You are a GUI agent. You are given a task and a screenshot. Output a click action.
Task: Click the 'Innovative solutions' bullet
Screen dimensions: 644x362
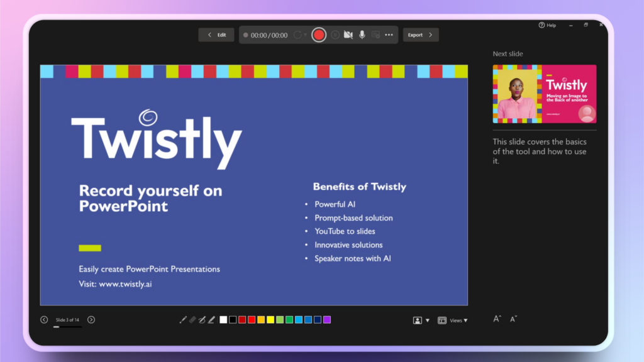click(348, 244)
